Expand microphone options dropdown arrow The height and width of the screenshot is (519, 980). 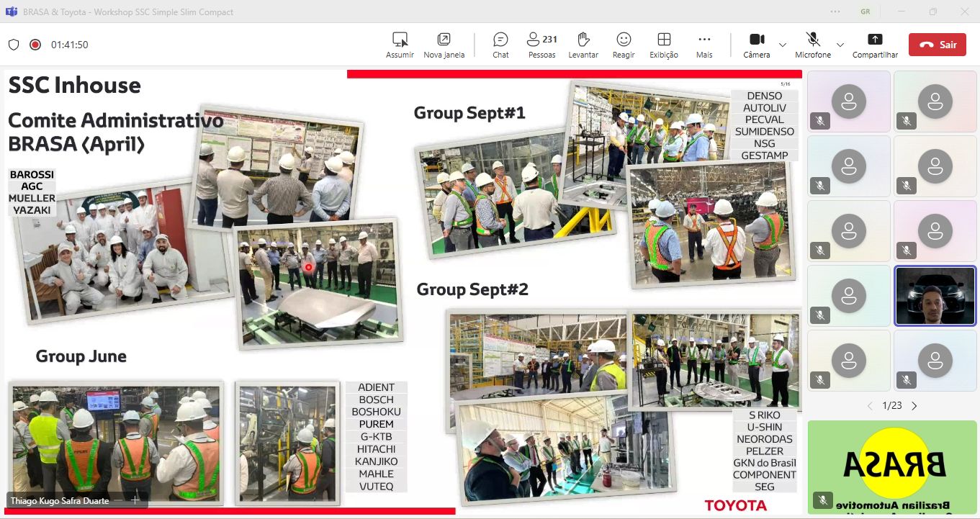pyautogui.click(x=840, y=45)
